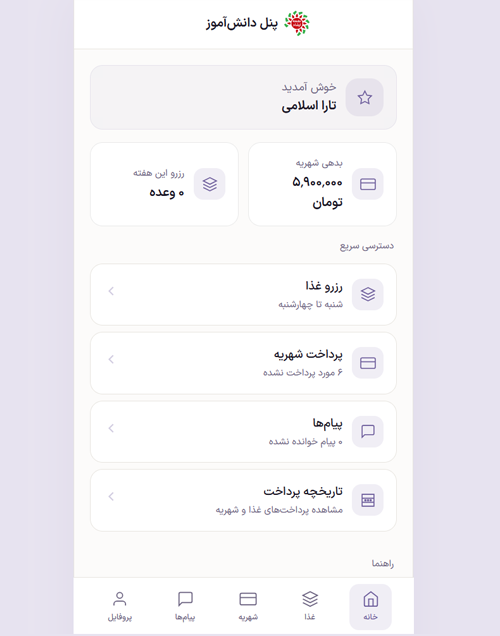Click the card icon next to پرداخت شهریه
Viewport: 500px width, 636px height.
(368, 363)
